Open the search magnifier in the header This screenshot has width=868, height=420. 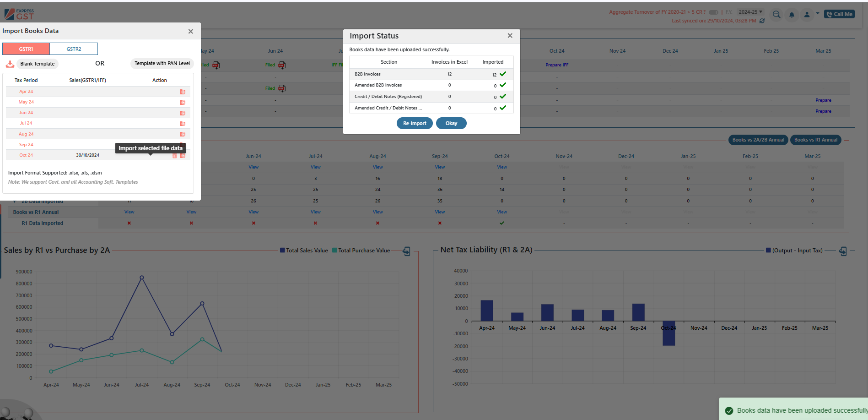[776, 15]
